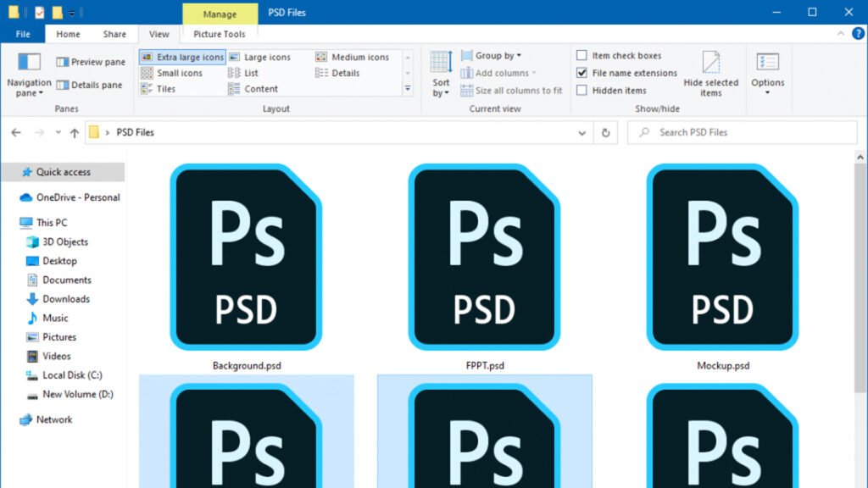Expand the layout gallery more arrow

[x=408, y=88]
